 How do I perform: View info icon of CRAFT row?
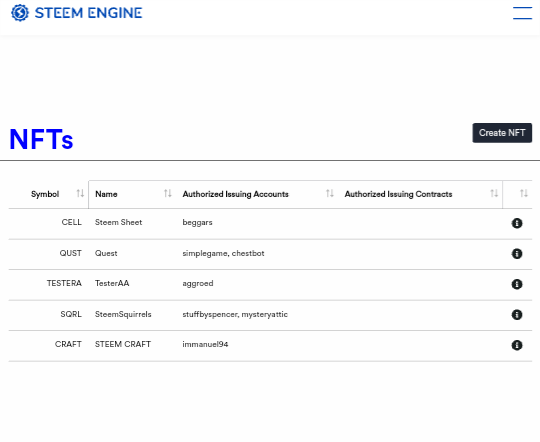(x=517, y=345)
